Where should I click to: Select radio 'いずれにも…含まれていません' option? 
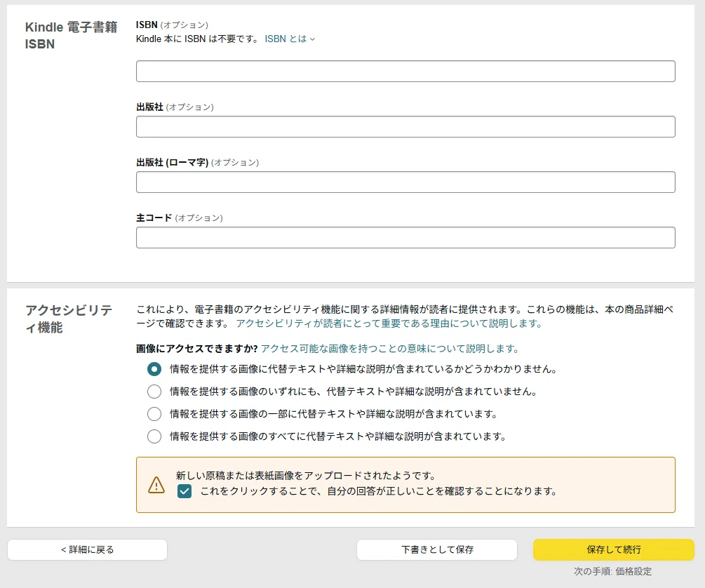(154, 392)
